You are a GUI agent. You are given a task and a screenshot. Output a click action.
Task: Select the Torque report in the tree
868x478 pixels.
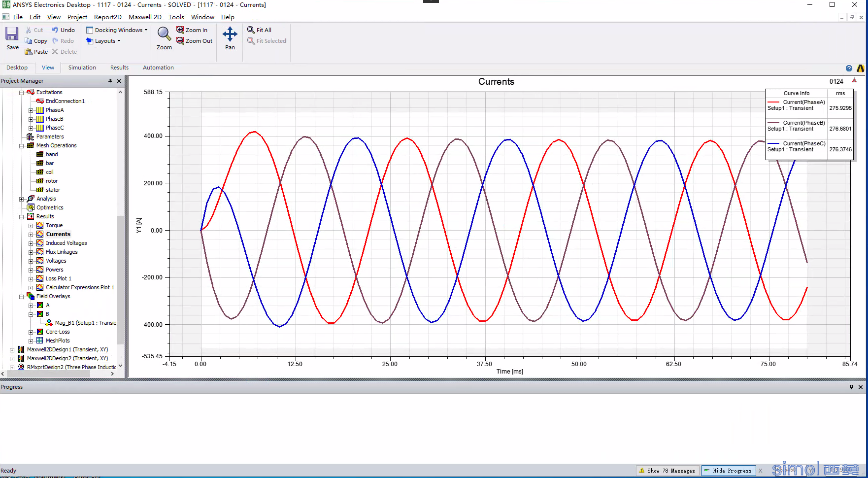pyautogui.click(x=54, y=225)
